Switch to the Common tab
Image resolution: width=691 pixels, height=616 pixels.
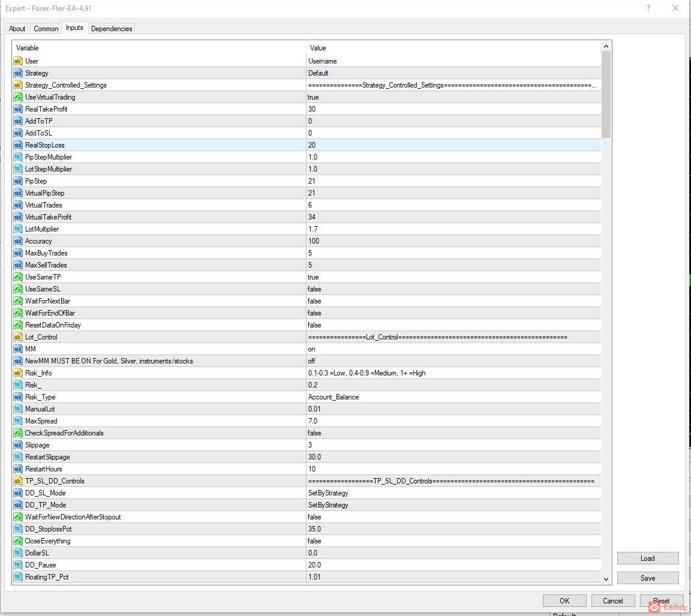point(46,29)
